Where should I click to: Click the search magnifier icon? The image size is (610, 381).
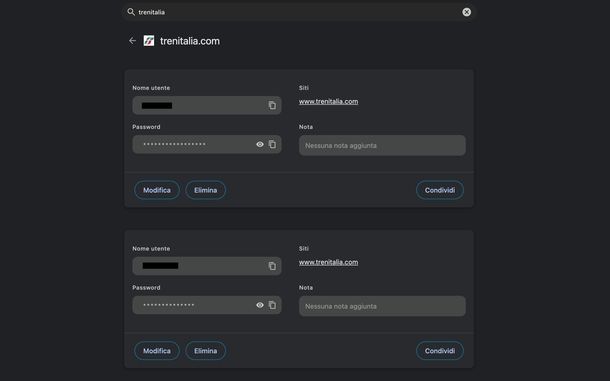pos(131,12)
